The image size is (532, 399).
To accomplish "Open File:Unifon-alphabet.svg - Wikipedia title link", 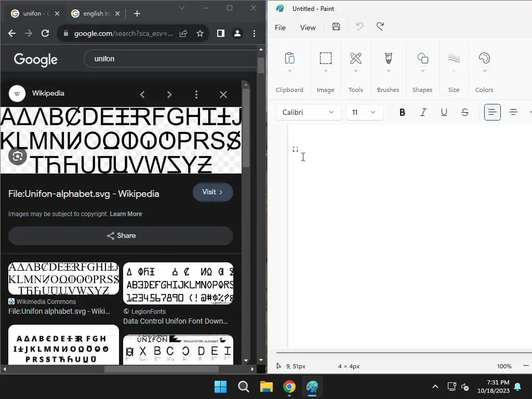I will pos(84,194).
